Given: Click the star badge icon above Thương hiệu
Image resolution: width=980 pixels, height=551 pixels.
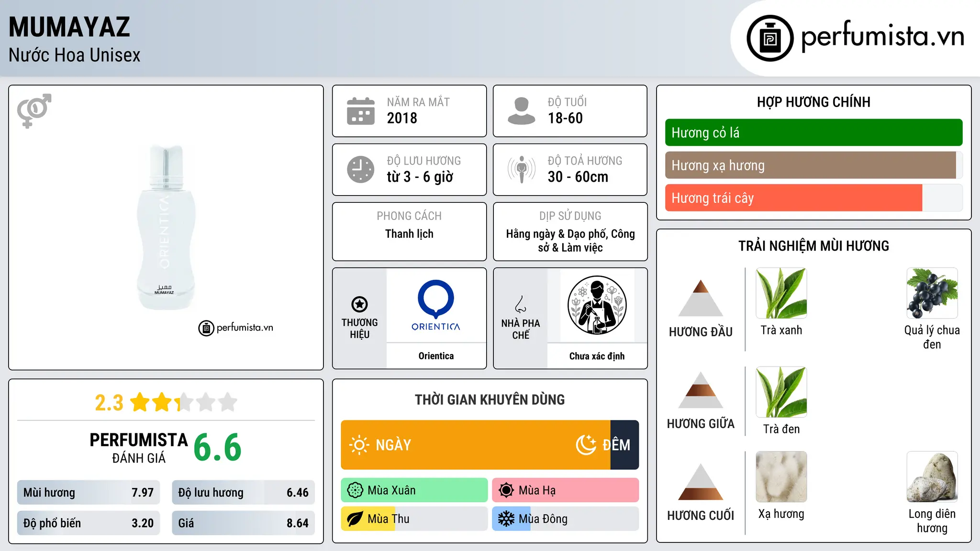Looking at the screenshot, I should coord(359,304).
